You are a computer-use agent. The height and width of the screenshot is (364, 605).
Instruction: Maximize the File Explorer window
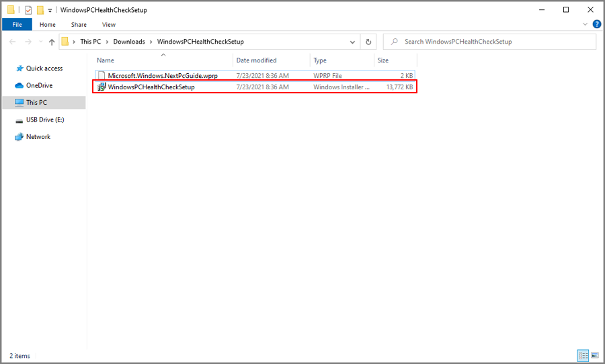coord(565,9)
